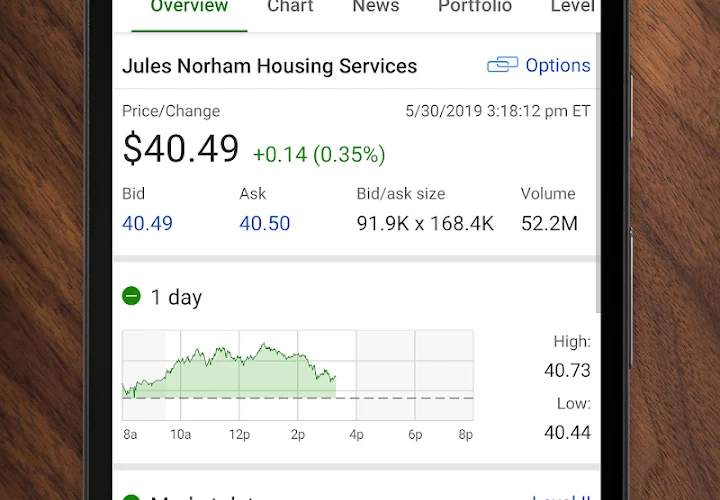Screen dimensions: 720x500
Task: Tap the 2p marker on chart axis
Action: coord(298,434)
